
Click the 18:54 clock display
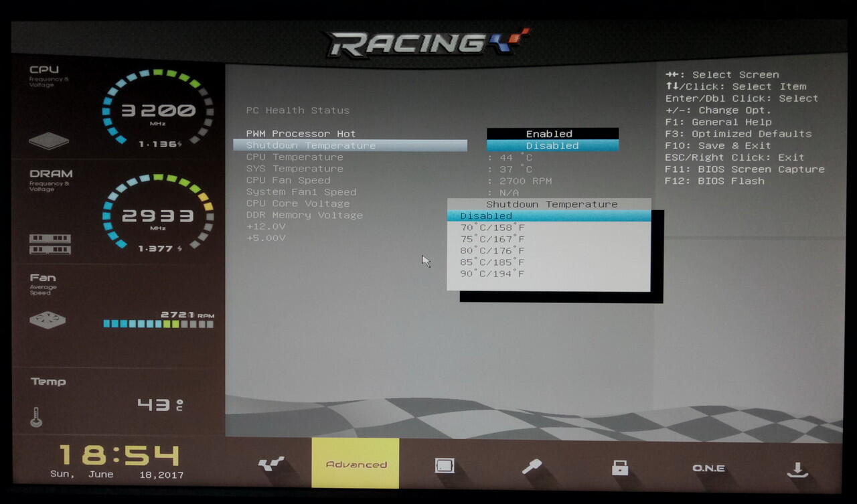coord(119,456)
